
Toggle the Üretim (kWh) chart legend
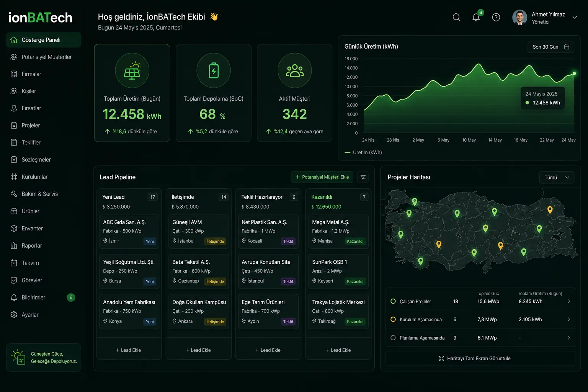coord(363,152)
